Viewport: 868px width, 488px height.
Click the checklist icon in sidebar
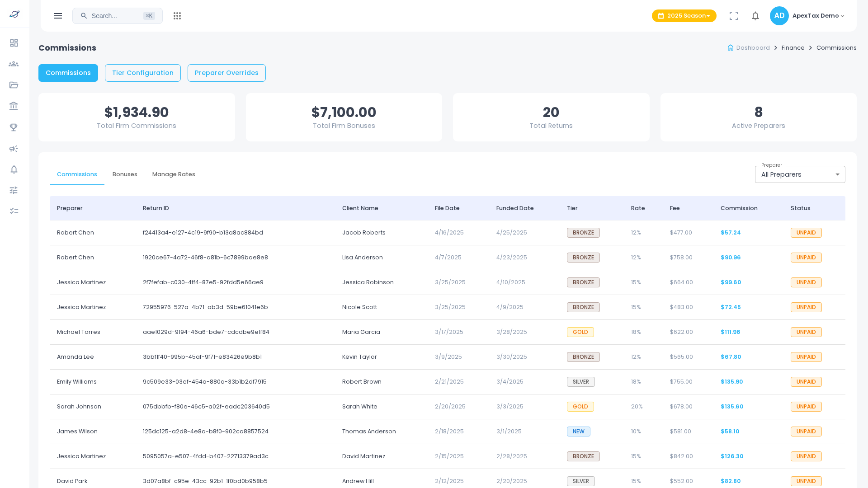[x=14, y=211]
